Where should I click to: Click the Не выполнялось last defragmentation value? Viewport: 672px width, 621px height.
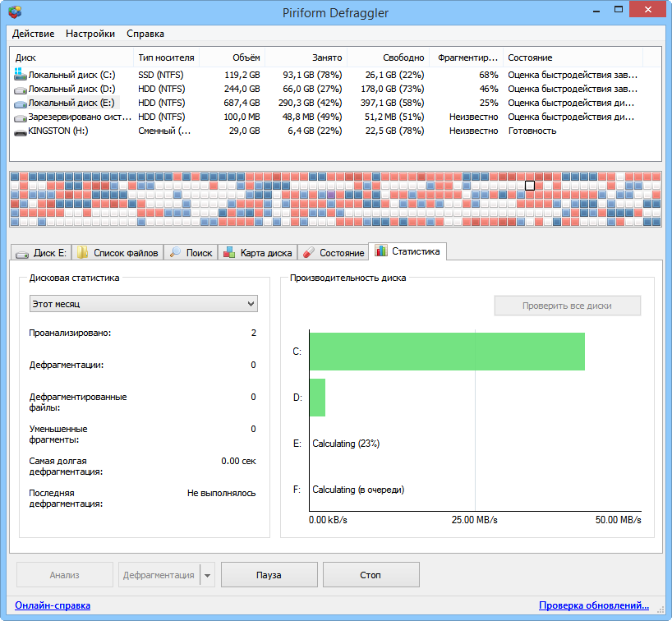[222, 493]
